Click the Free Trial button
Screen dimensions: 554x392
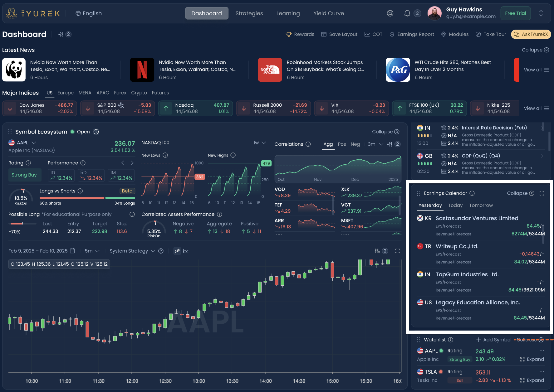[516, 13]
